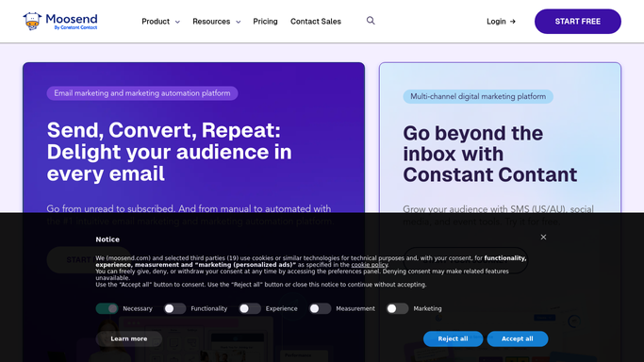Click the Send, Convert, Repeat headline

click(169, 152)
